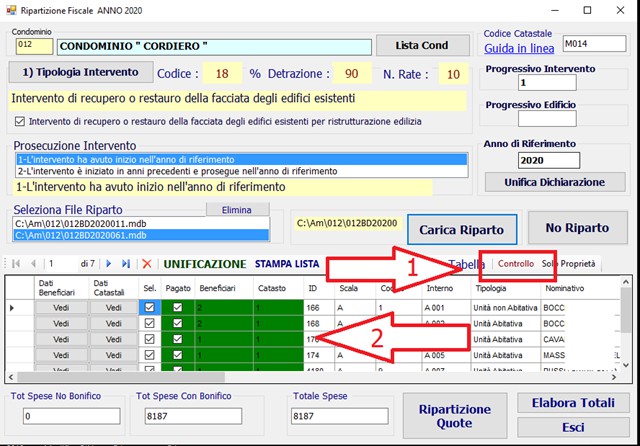640x446 pixels.
Task: Open the Lista Cond list
Action: (422, 45)
